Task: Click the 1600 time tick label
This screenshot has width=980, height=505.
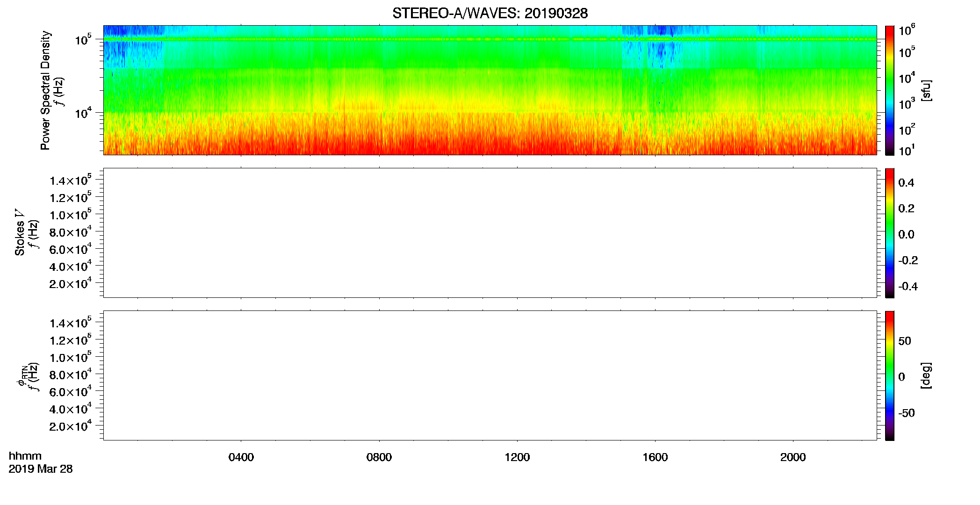Action: tap(655, 457)
